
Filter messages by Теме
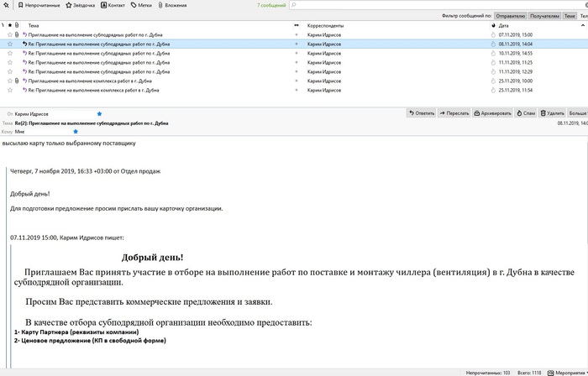pyautogui.click(x=570, y=16)
